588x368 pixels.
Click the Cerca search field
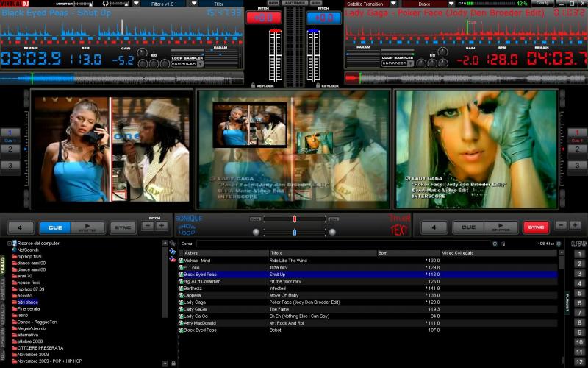click(343, 244)
